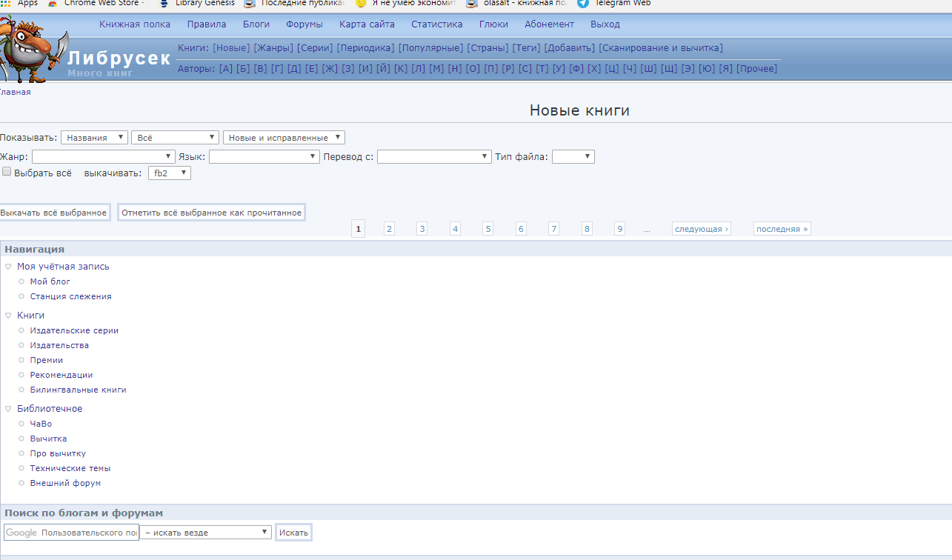Open the Library Genesis bookmark icon
The image size is (952, 560).
pyautogui.click(x=164, y=3)
